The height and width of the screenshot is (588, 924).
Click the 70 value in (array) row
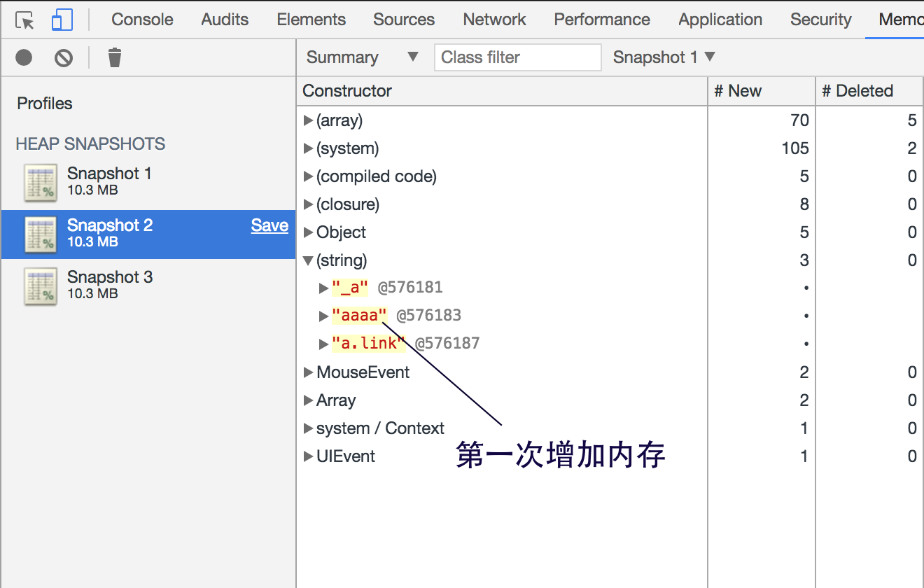(x=799, y=120)
